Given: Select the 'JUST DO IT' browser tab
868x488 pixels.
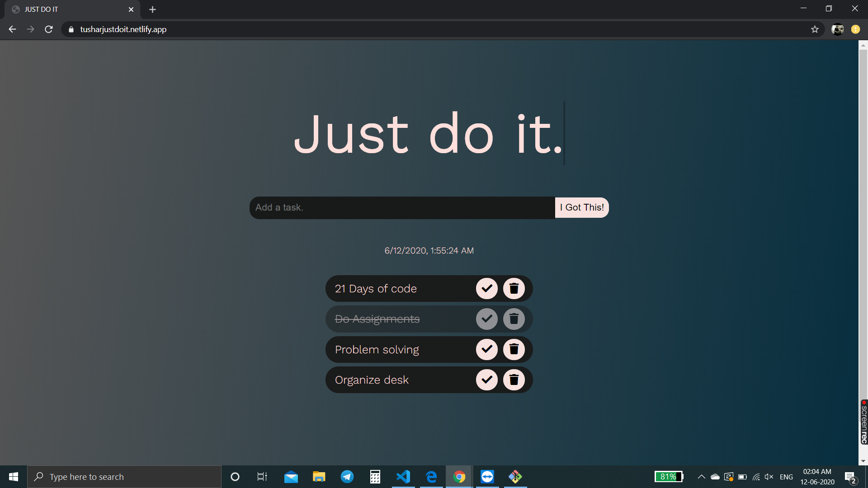Looking at the screenshot, I should click(72, 9).
